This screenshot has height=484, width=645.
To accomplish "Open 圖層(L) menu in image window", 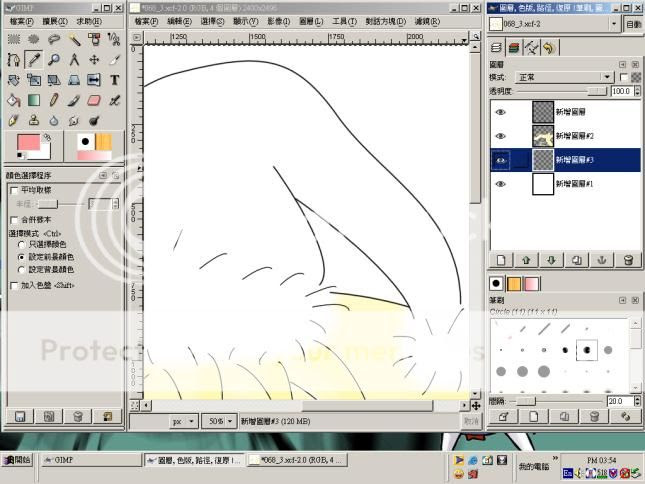I will tap(311, 21).
